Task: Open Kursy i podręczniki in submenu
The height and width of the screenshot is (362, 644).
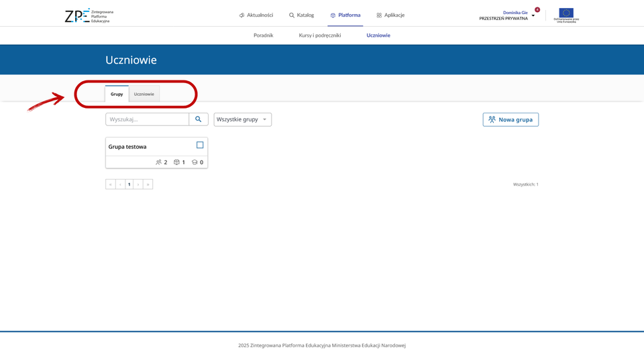Action: click(x=320, y=35)
